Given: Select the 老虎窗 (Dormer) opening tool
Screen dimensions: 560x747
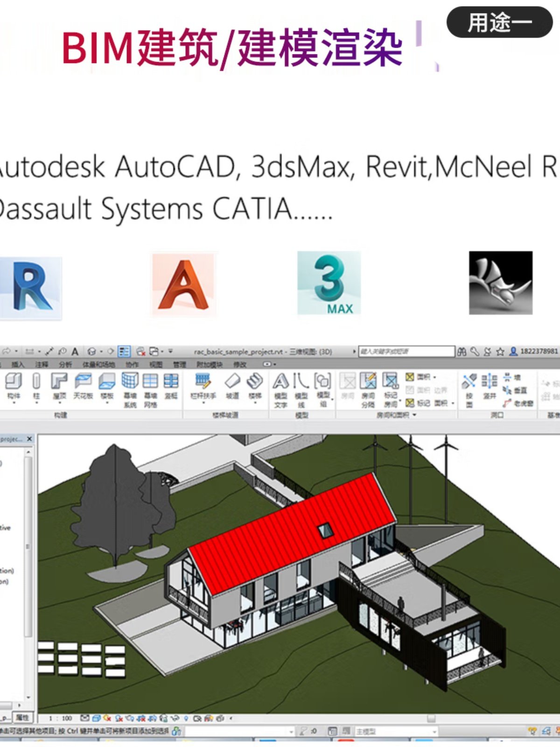Looking at the screenshot, I should click(518, 403).
